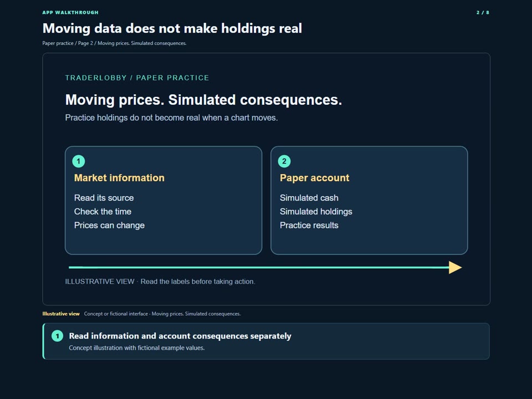Click the APP WALKTHROUGH label

point(70,13)
